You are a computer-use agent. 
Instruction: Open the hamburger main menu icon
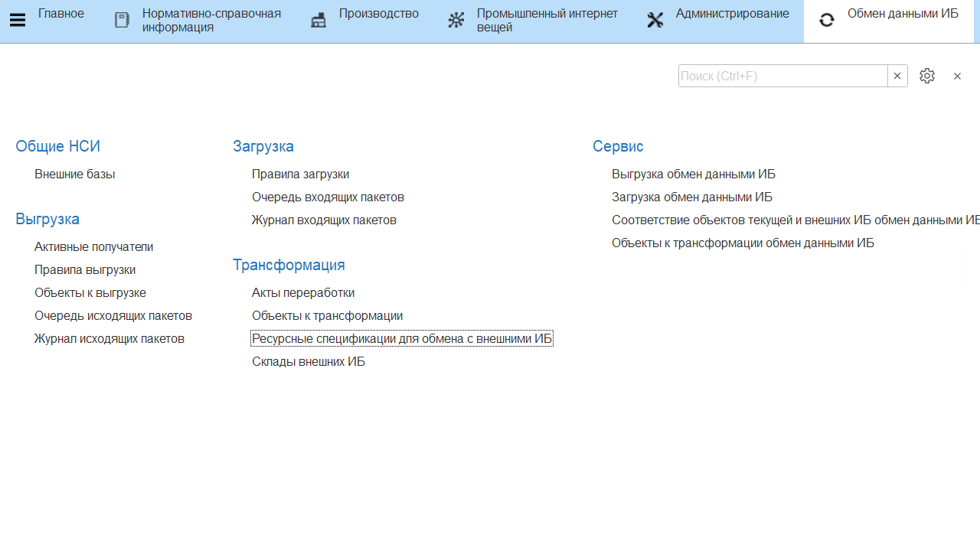coord(17,21)
